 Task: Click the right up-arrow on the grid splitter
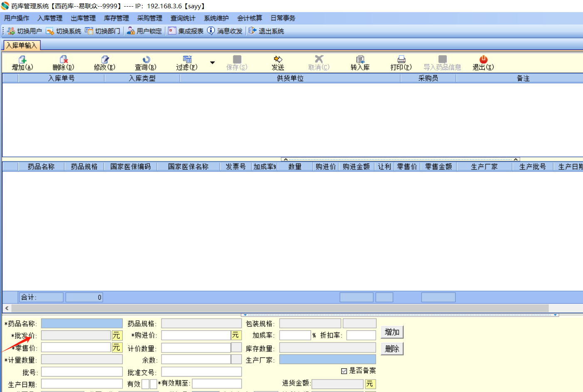point(516,159)
